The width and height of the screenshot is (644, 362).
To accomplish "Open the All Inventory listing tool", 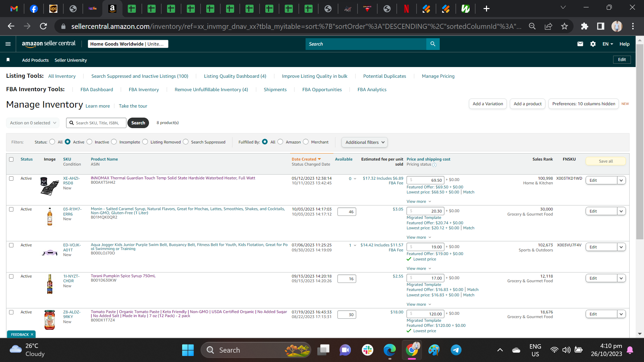I will tap(62, 76).
